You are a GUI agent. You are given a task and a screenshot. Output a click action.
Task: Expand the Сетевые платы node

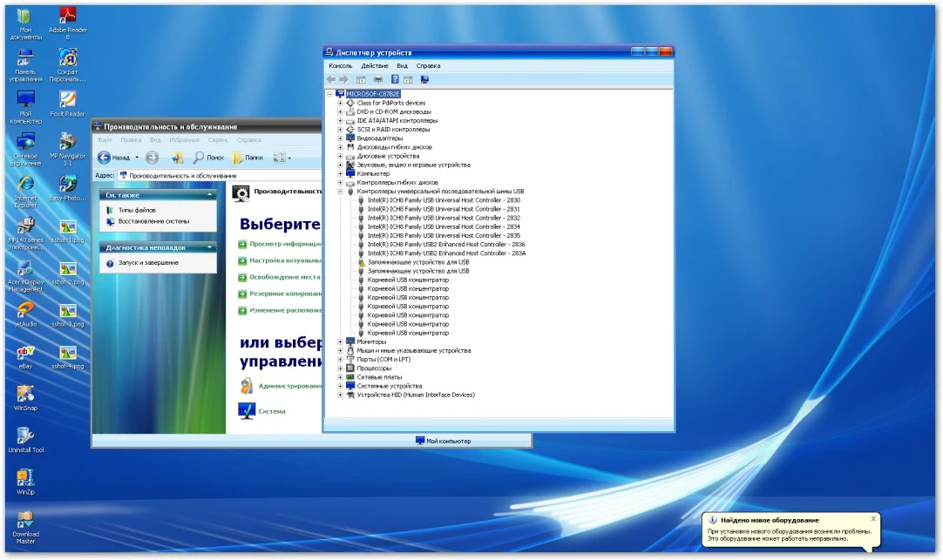pyautogui.click(x=341, y=377)
